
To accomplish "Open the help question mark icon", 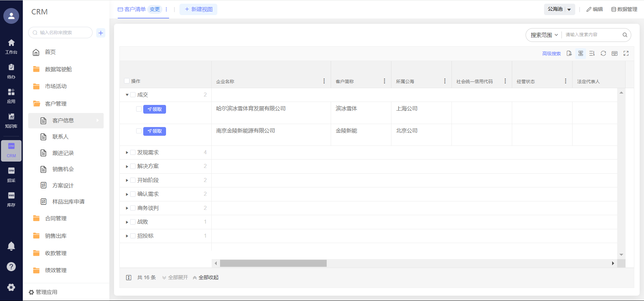I will tap(11, 267).
